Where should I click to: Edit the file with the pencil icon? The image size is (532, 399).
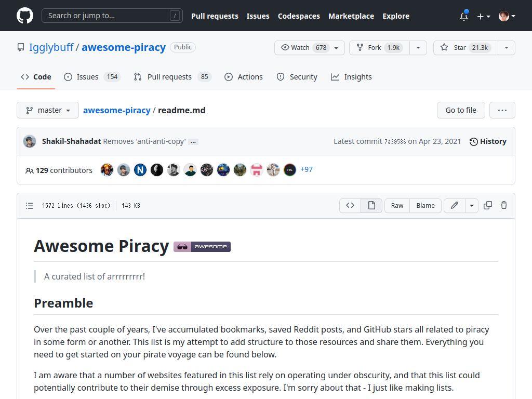click(x=455, y=205)
